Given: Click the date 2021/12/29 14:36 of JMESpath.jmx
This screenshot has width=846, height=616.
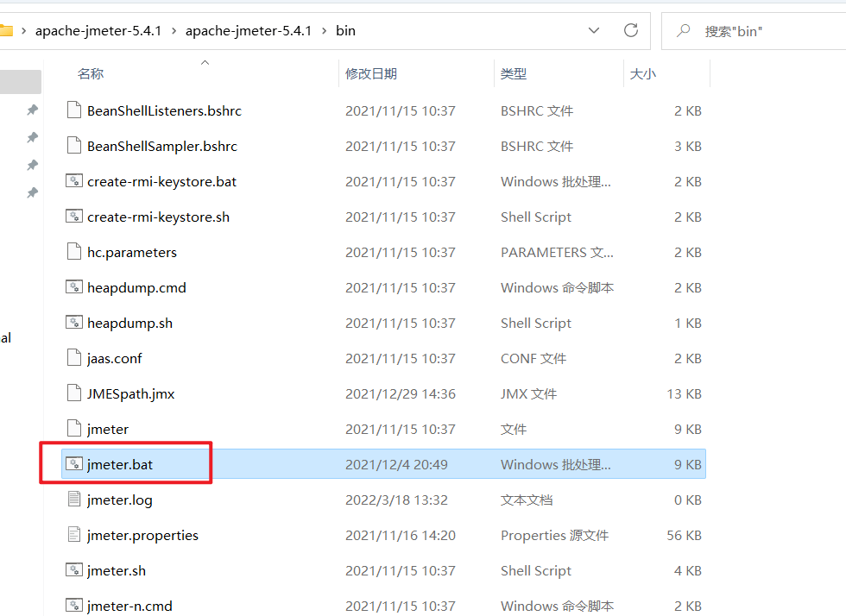Looking at the screenshot, I should (x=401, y=393).
